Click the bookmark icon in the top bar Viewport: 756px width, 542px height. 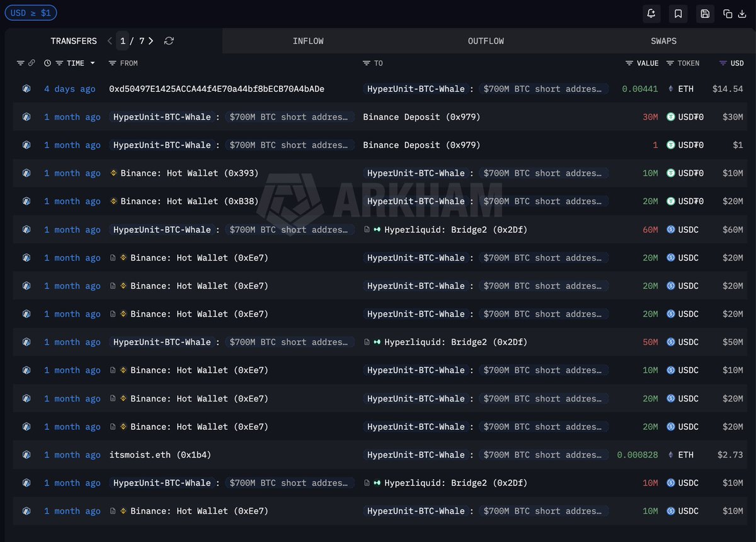coord(678,13)
